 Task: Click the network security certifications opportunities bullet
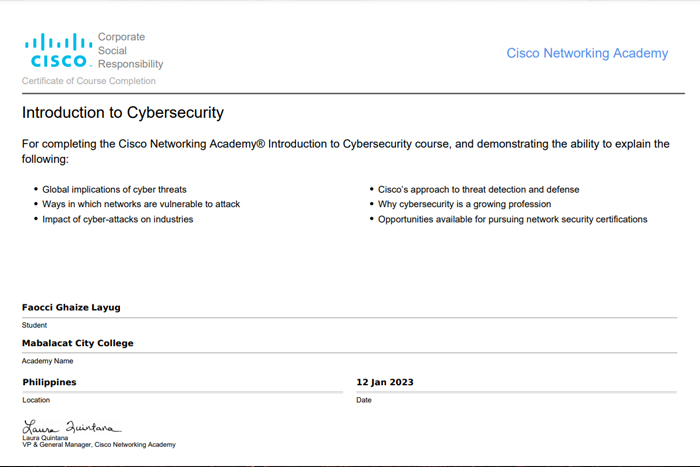512,219
